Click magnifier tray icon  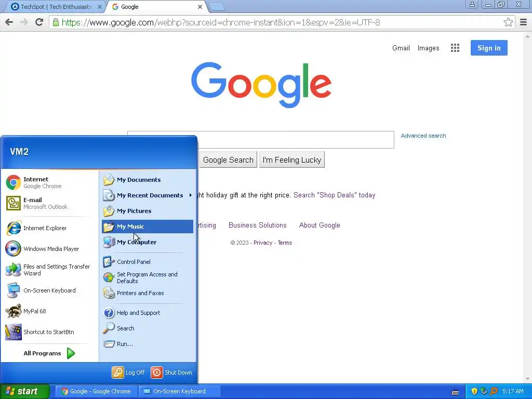(494, 391)
